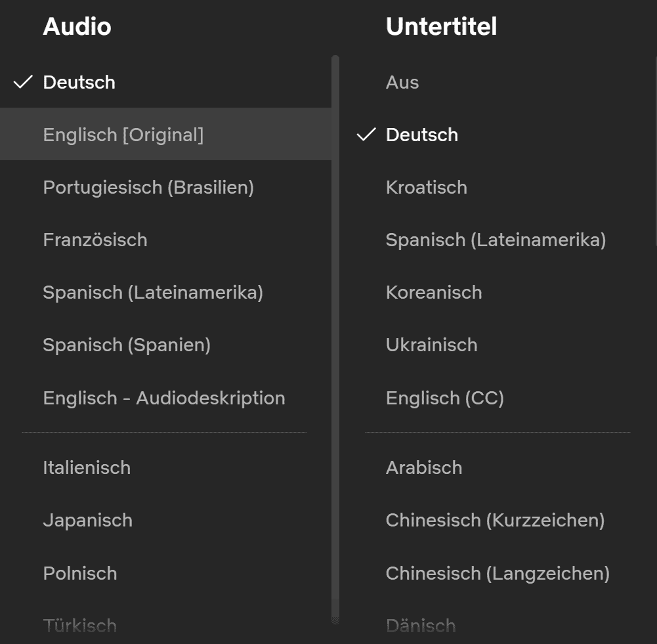Select the checked Deutsch subtitle option
This screenshot has height=644, width=657.
click(422, 135)
